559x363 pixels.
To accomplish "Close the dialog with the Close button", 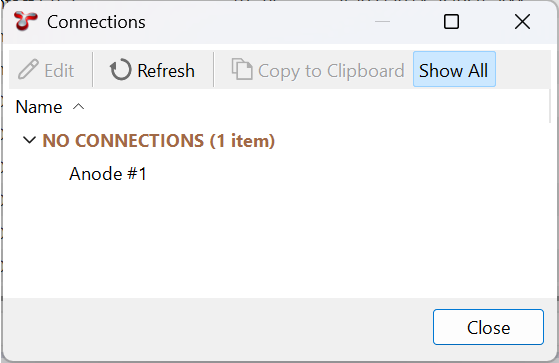I will [x=488, y=327].
